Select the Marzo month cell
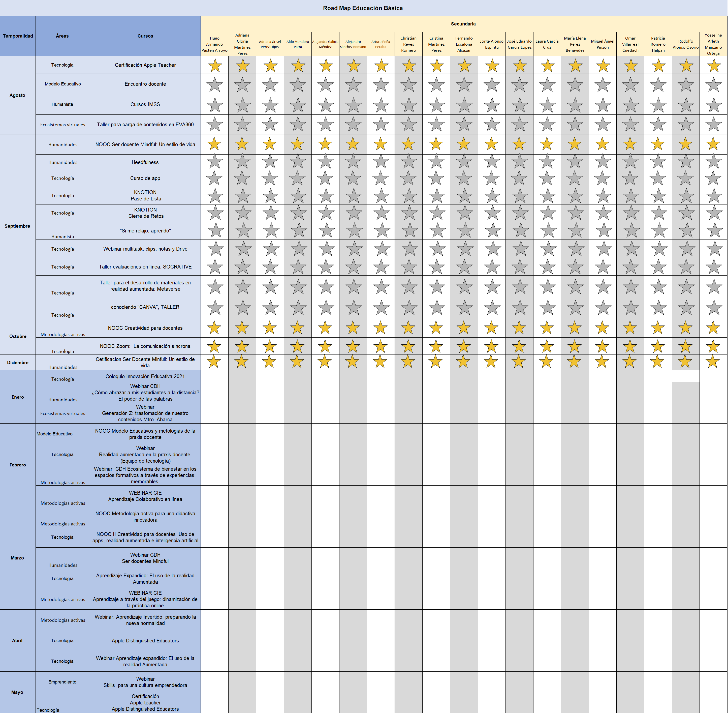The height and width of the screenshot is (713, 728). (18, 558)
